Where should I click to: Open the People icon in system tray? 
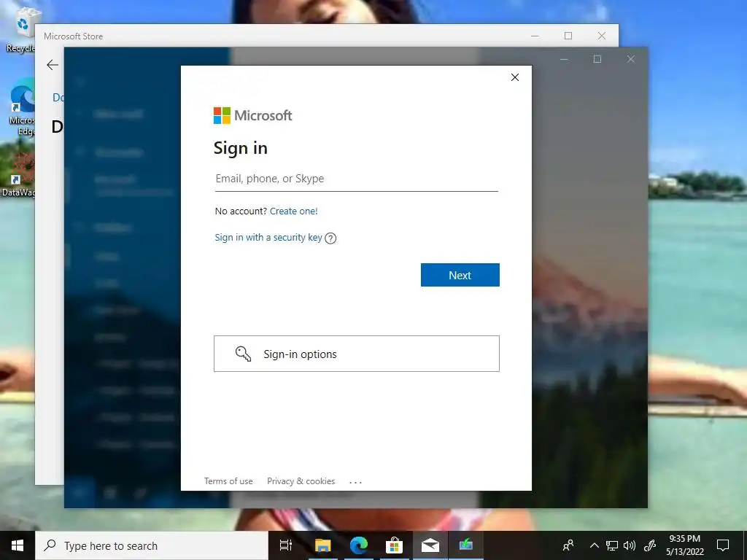[568, 545]
